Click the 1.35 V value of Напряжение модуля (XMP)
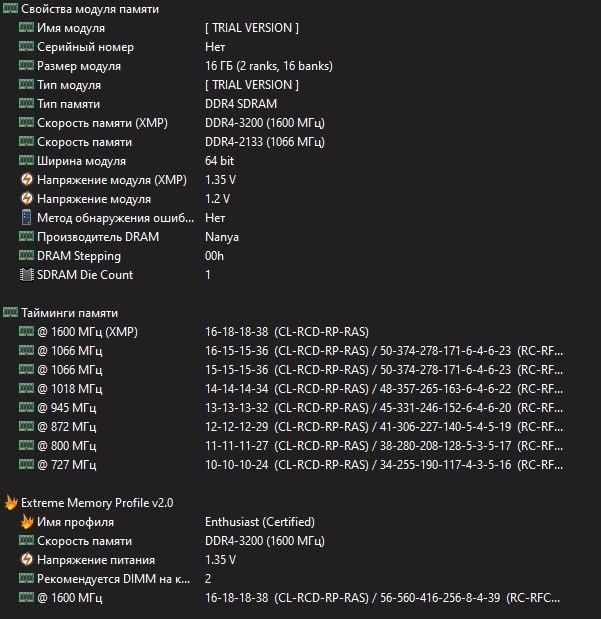601x619 pixels. (x=220, y=180)
